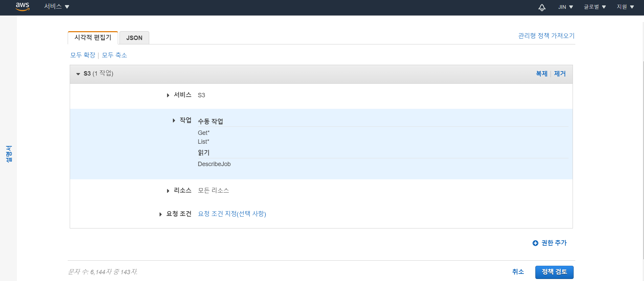Switch to the JSON tab
Viewport: 644px width, 281px height.
click(134, 38)
